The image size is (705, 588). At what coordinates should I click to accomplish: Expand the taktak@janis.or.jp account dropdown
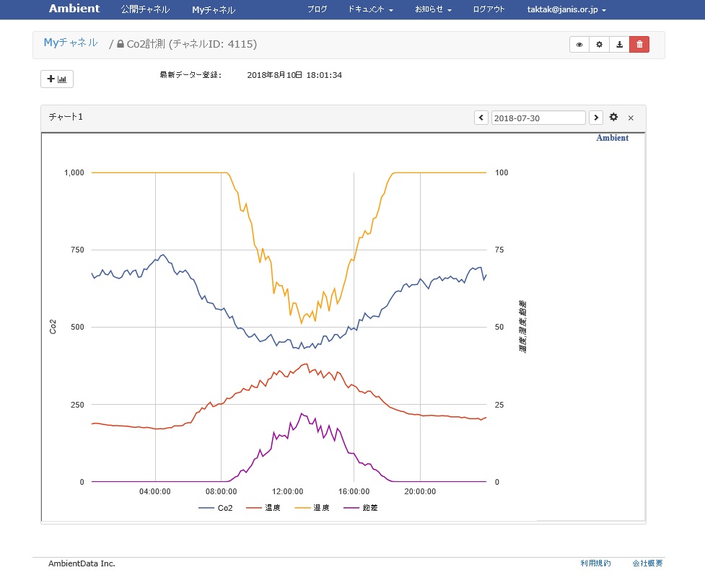[566, 9]
